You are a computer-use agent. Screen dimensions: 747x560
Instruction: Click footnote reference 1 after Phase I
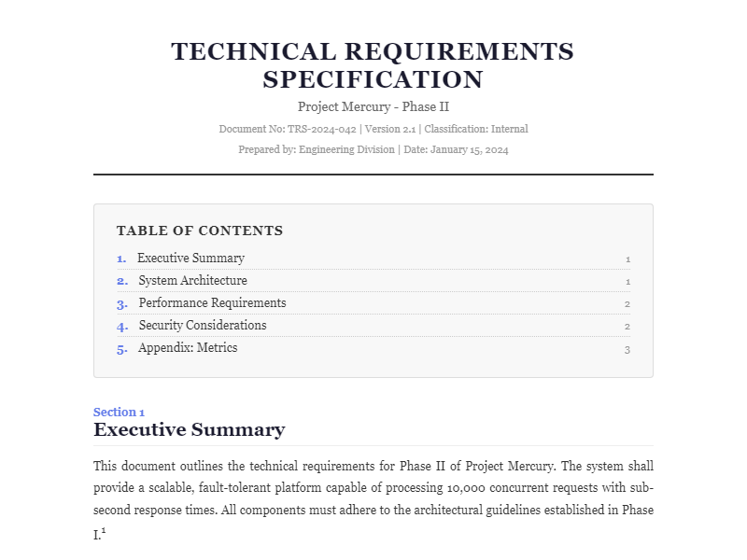click(104, 532)
